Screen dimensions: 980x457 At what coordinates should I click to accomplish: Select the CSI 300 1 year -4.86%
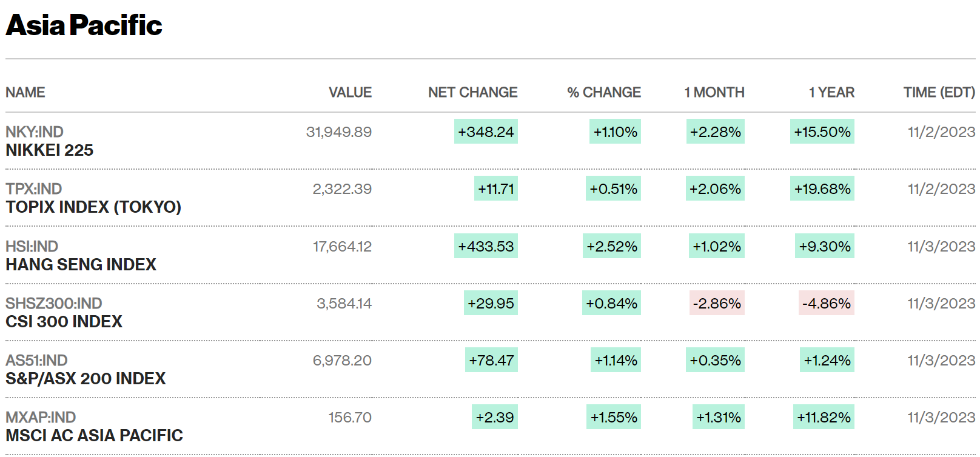tap(827, 304)
